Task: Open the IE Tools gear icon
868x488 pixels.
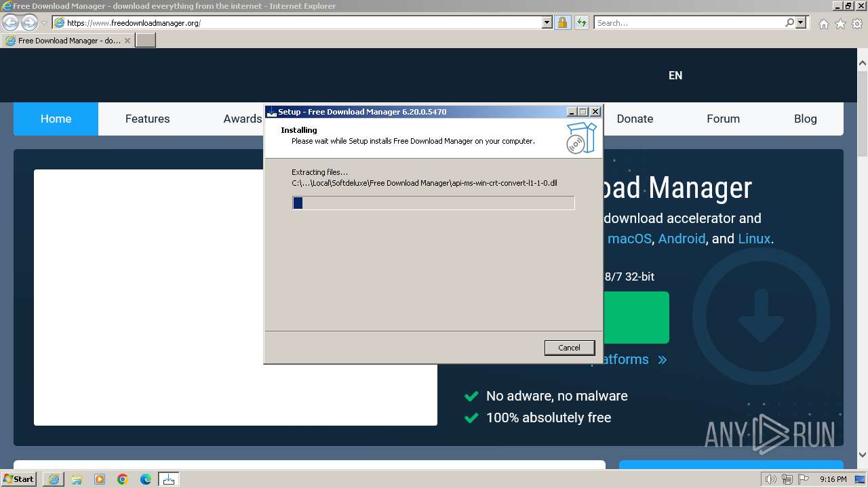Action: coord(857,24)
